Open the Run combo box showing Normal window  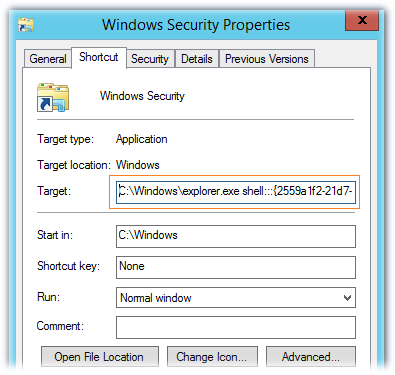pos(236,297)
